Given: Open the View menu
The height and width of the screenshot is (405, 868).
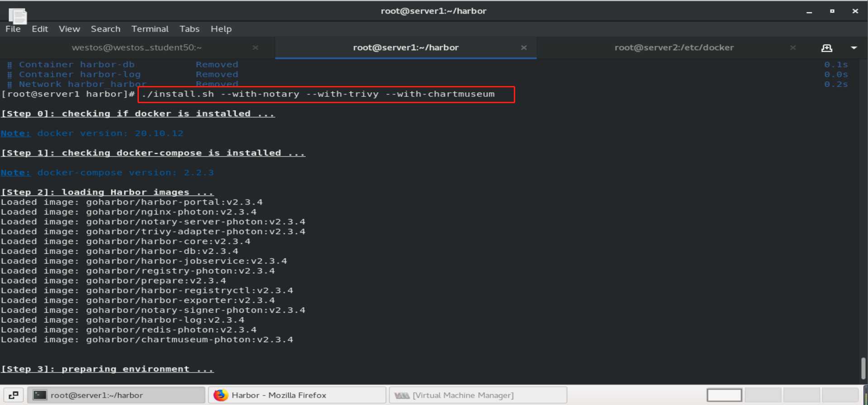Looking at the screenshot, I should (69, 29).
